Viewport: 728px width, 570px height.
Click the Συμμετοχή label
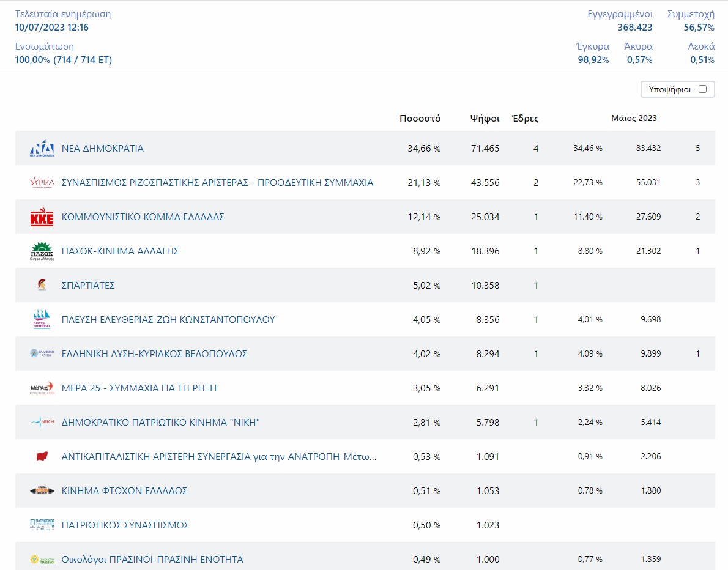(691, 14)
